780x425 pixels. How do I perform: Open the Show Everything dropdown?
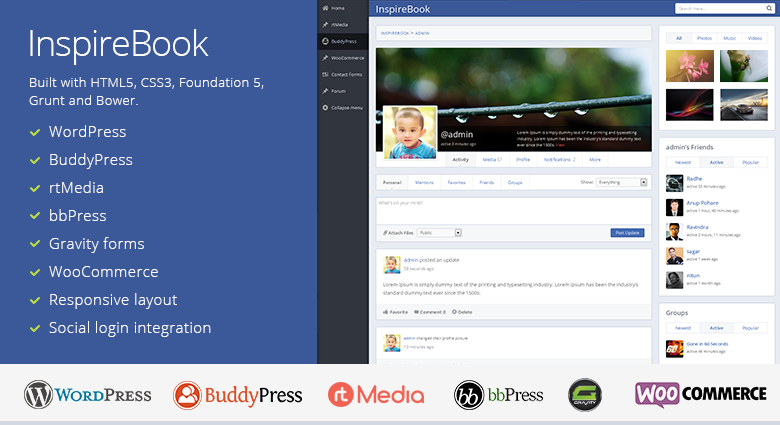coord(622,182)
